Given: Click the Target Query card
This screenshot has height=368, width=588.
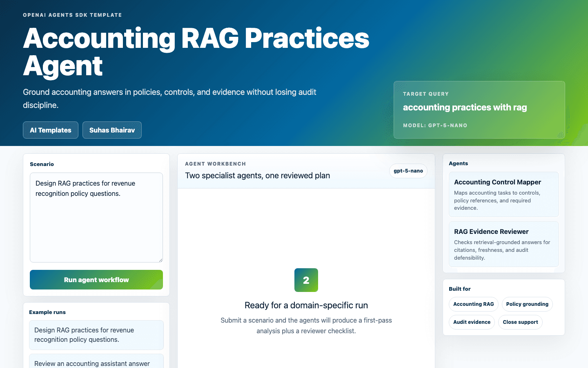Looking at the screenshot, I should 479,110.
